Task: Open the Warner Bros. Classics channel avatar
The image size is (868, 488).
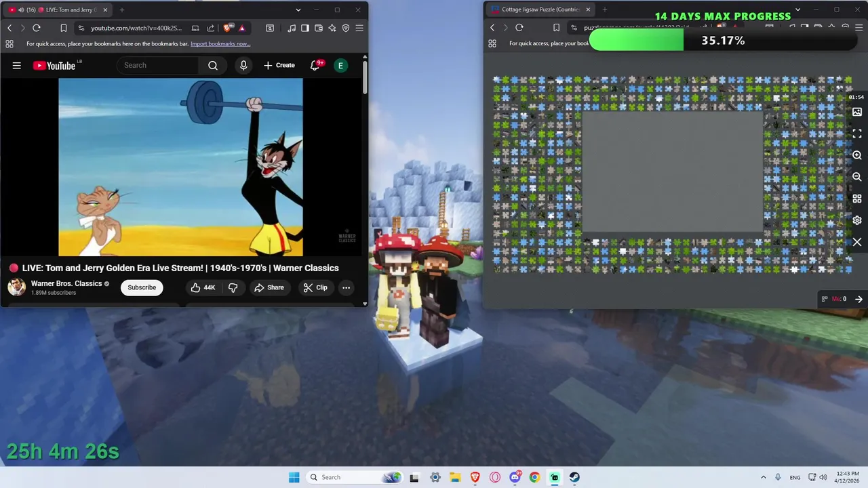Action: tap(17, 287)
